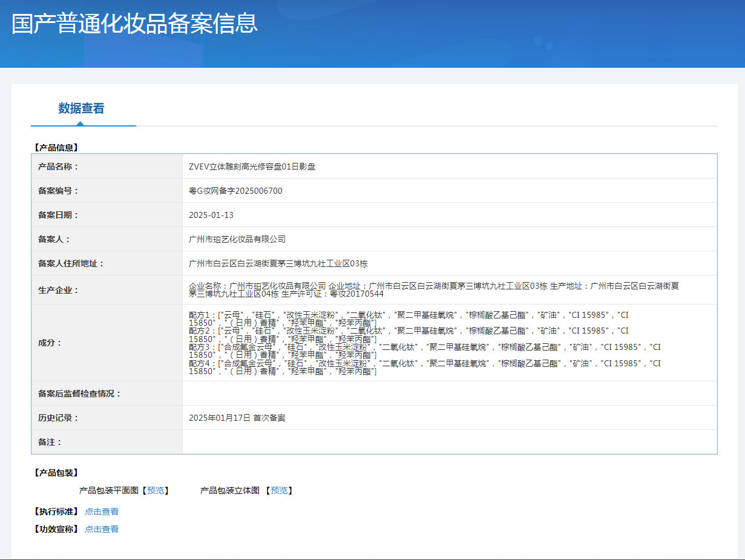Click the 成分 row label
The width and height of the screenshot is (745, 560).
coord(50,343)
